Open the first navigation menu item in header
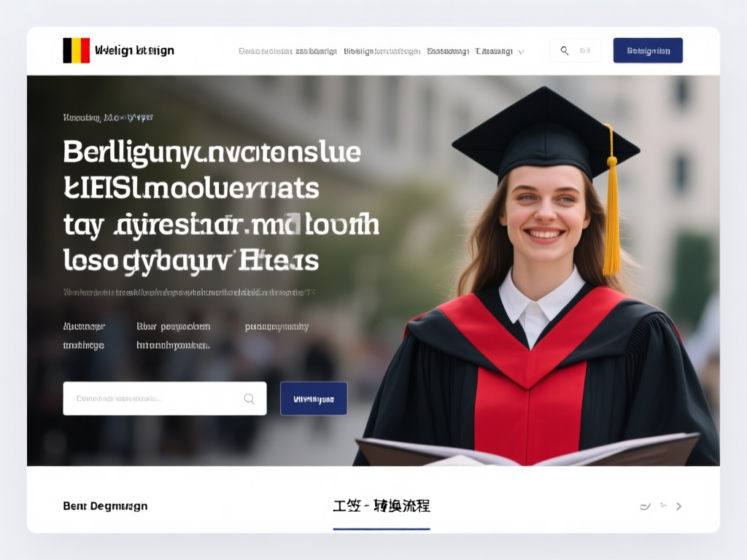Viewport: 747px width, 560px height. (x=287, y=51)
